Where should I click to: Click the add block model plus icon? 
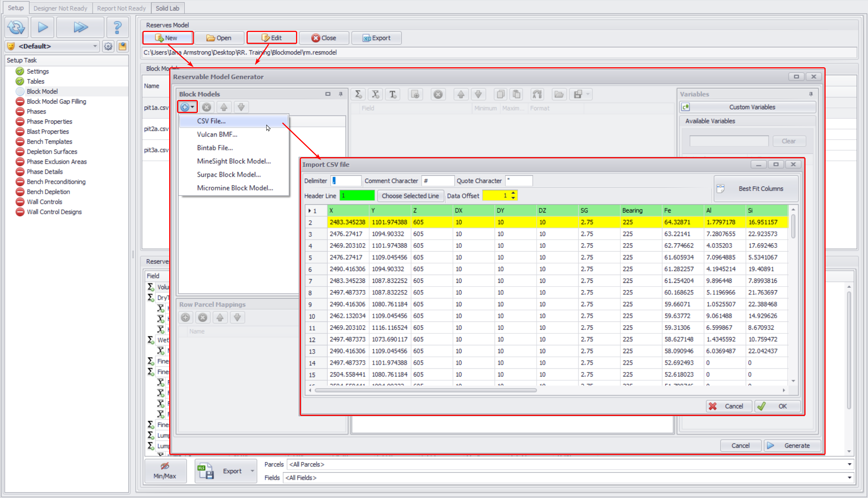click(185, 107)
